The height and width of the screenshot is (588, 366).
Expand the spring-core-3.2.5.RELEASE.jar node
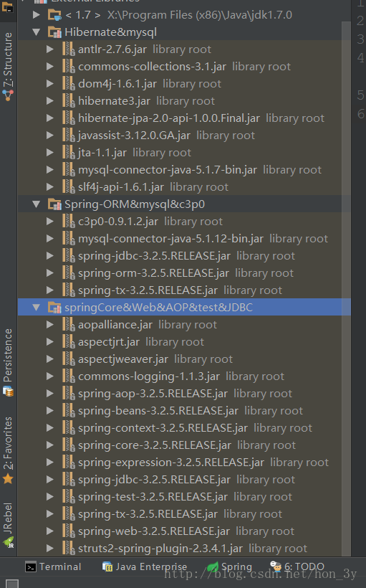[50, 445]
